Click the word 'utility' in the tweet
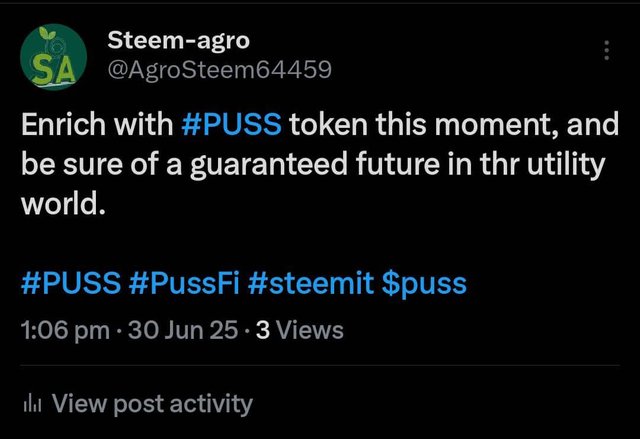 pyautogui.click(x=566, y=164)
